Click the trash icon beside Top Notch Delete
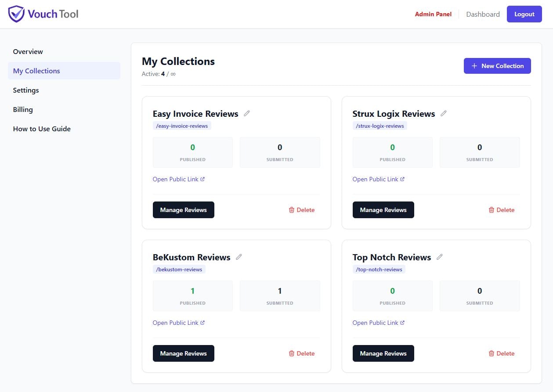The height and width of the screenshot is (392, 553). pos(492,353)
